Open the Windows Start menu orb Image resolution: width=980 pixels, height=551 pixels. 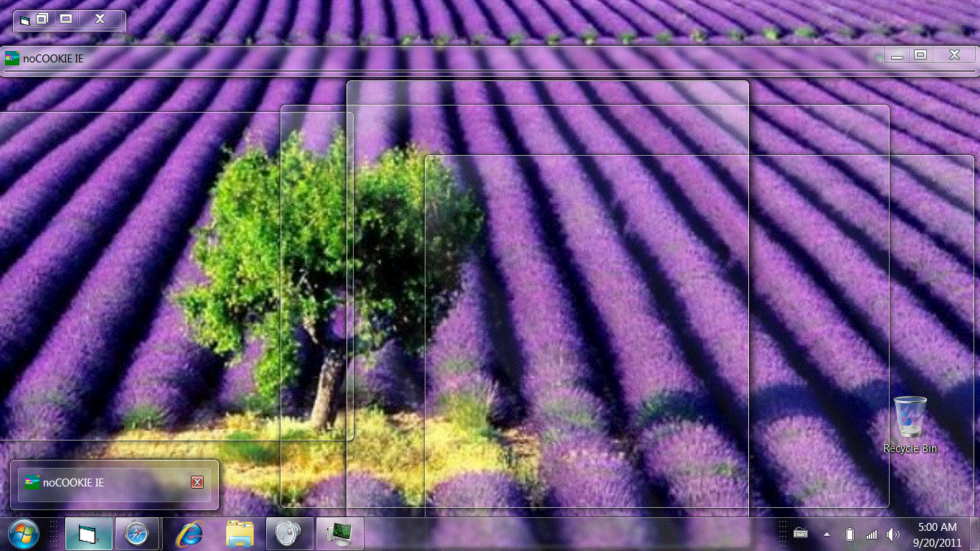[23, 534]
